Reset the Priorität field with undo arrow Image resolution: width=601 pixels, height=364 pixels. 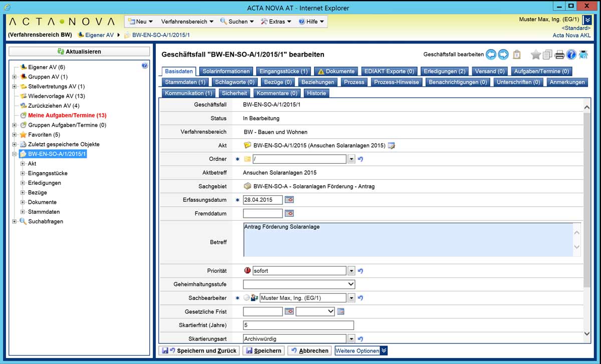point(360,271)
